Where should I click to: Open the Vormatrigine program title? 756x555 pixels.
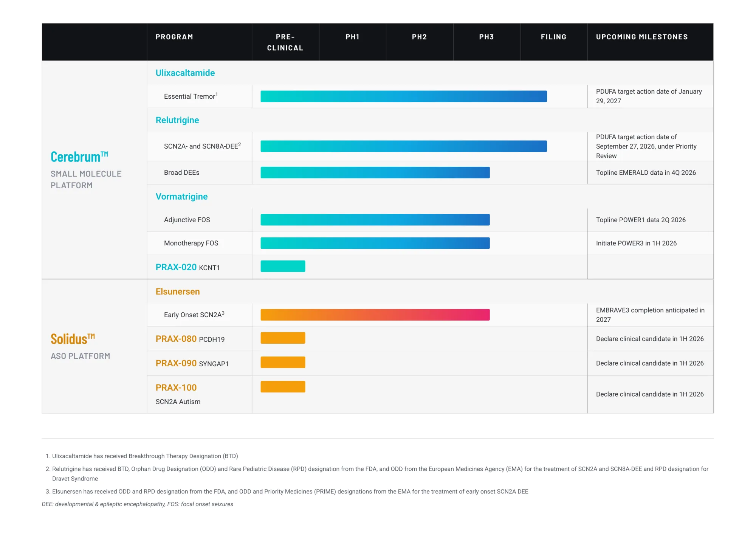click(182, 197)
